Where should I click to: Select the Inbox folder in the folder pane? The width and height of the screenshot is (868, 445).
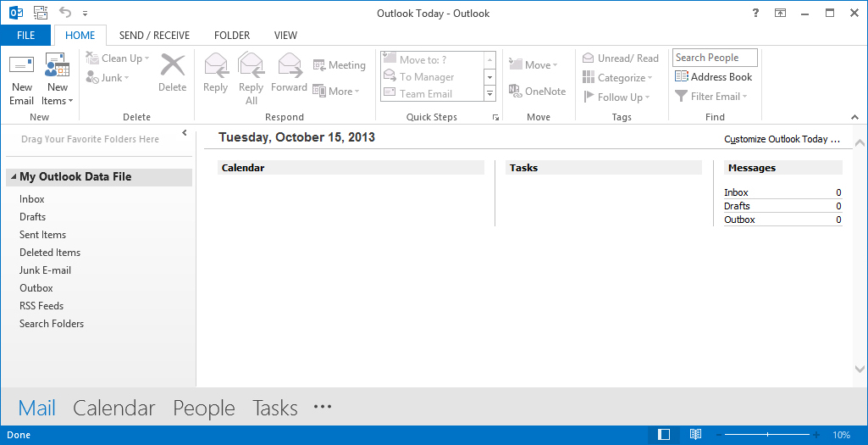tap(31, 199)
